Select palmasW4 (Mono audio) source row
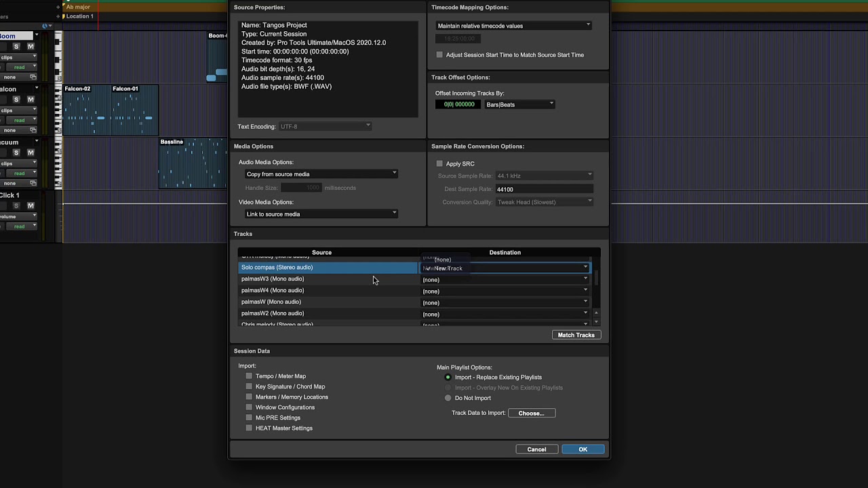 point(328,290)
